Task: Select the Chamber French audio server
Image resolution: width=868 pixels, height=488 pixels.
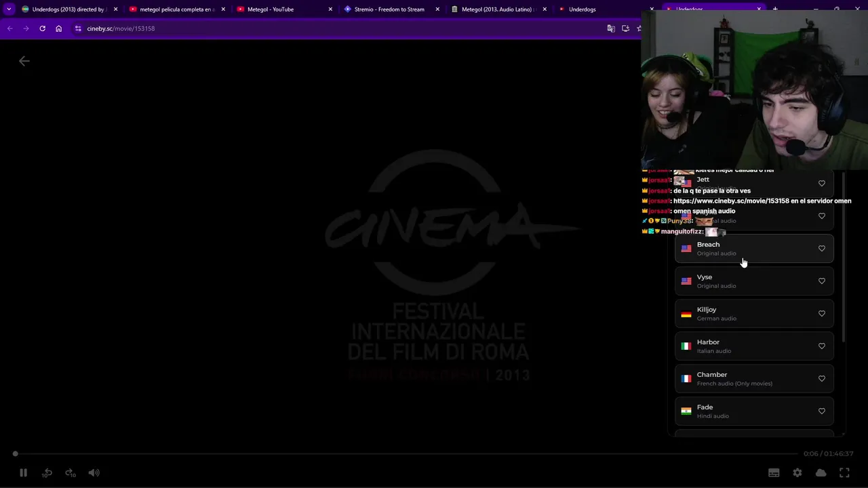Action: pos(754,379)
